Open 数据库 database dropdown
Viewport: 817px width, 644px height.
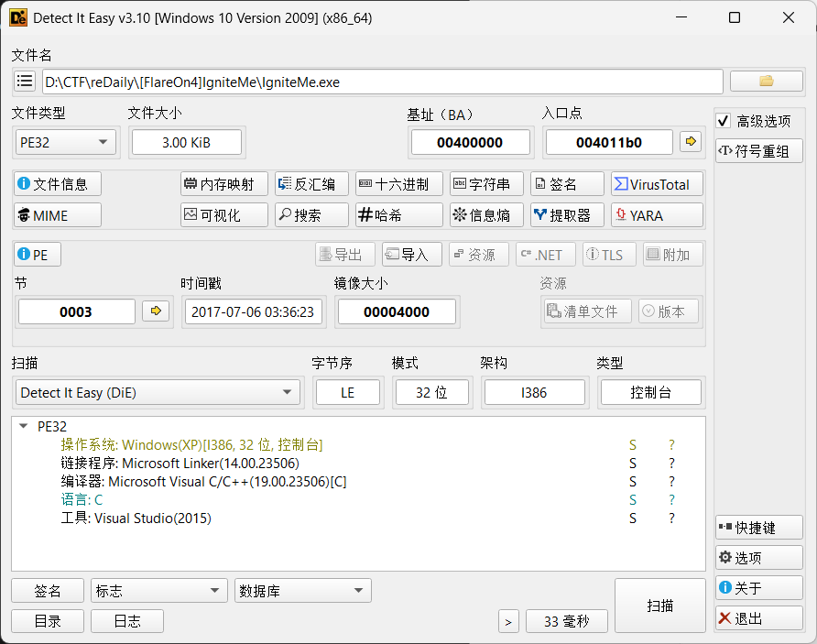(x=303, y=590)
